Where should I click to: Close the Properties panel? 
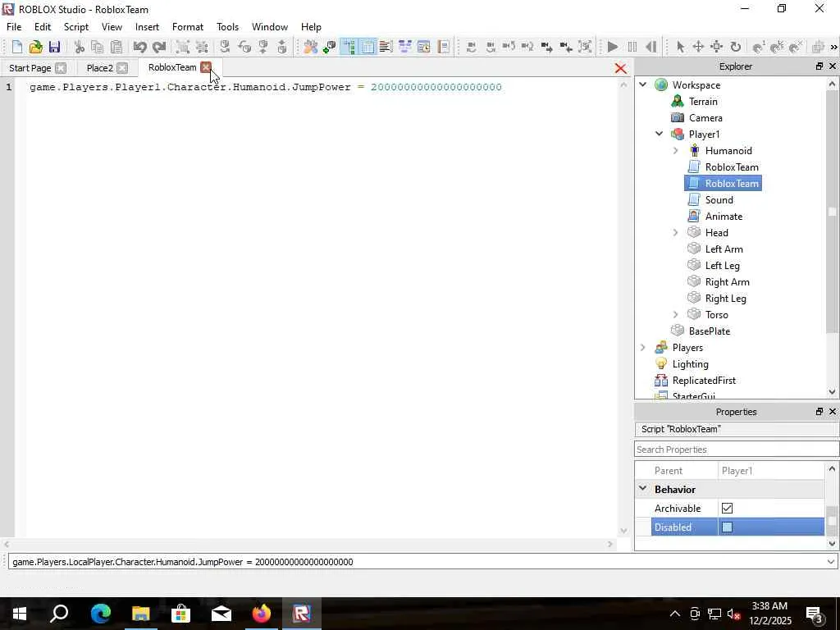pos(833,412)
